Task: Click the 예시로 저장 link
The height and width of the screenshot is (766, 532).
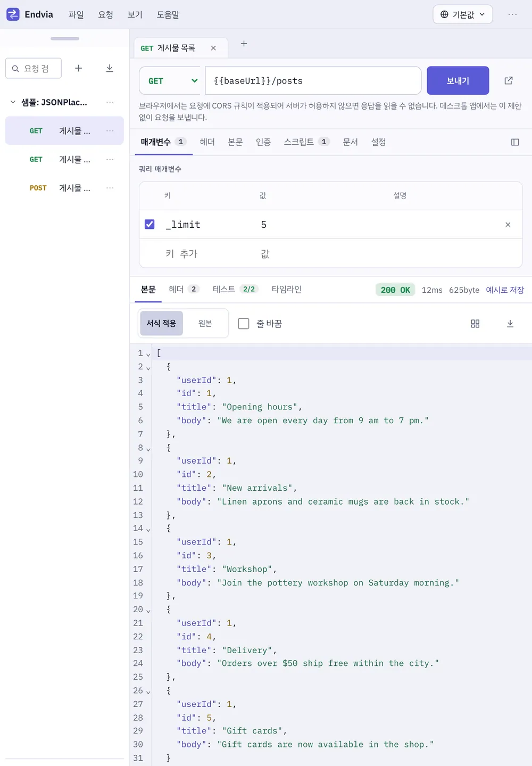Action: point(505,290)
